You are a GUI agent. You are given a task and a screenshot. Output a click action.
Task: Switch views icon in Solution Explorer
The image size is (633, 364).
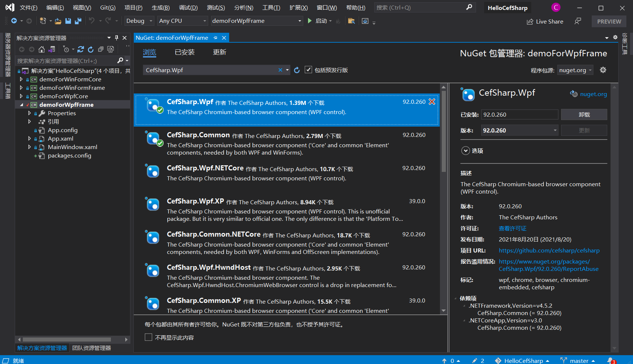point(52,49)
